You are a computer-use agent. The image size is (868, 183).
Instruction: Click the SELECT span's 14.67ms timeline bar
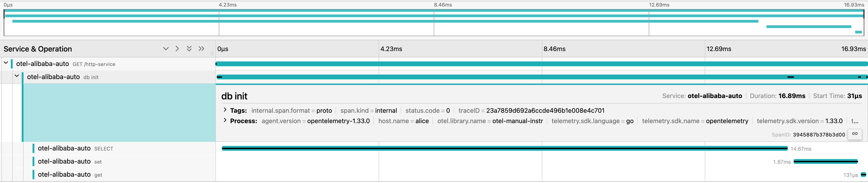[505, 149]
